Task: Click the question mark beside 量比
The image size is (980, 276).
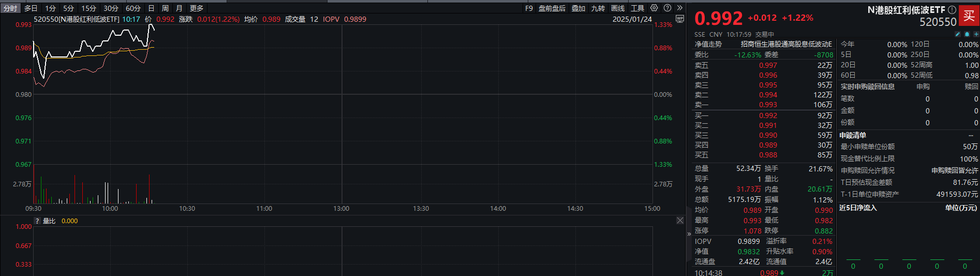Action: coord(37,221)
